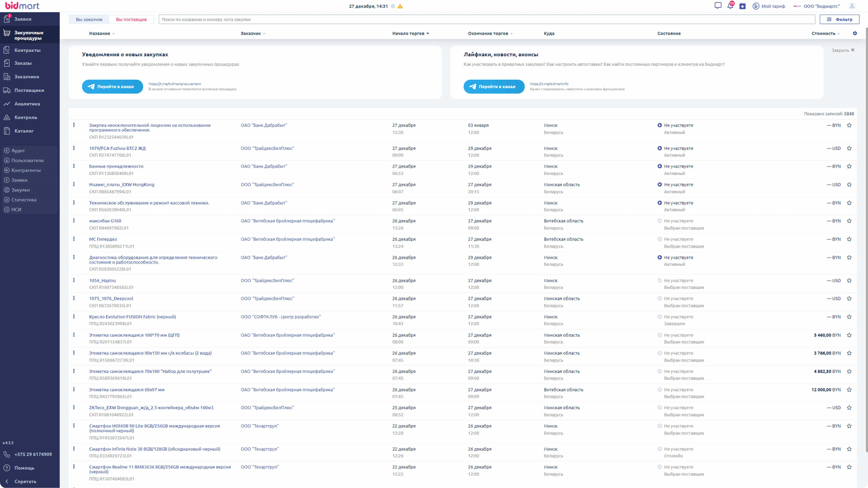
Task: Switch to Вы поставщик mode
Action: (x=131, y=19)
